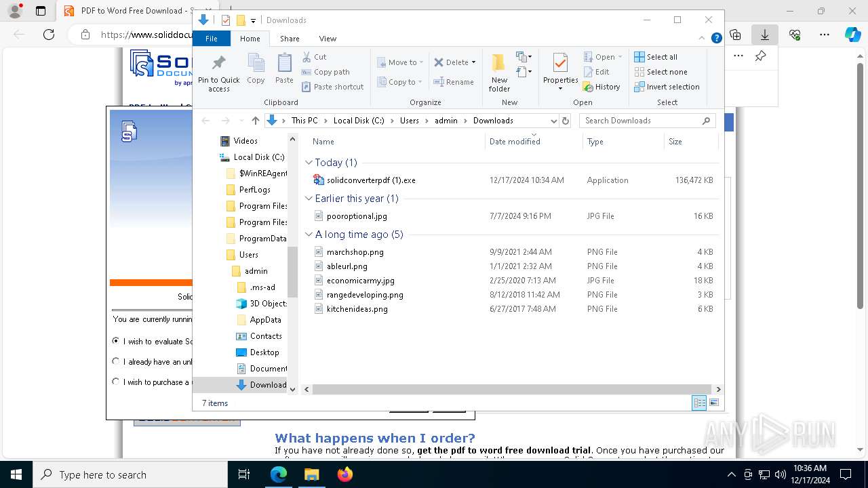The image size is (868, 488).
Task: Refresh the Downloads folder view
Action: coord(566,121)
